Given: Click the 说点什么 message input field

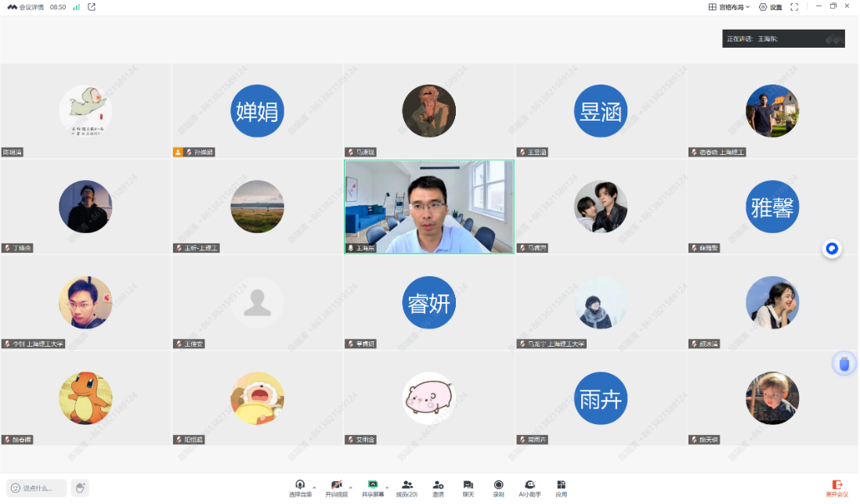Looking at the screenshot, I should pos(37,488).
